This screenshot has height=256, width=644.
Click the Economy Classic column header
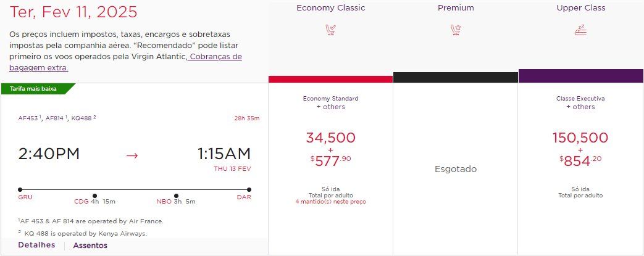pyautogui.click(x=330, y=8)
